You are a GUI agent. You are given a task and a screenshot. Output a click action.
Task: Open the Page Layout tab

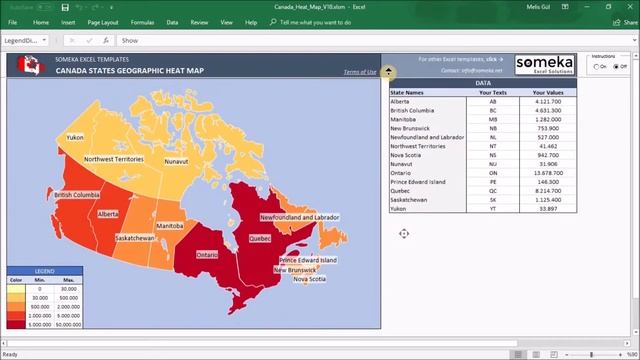103,22
